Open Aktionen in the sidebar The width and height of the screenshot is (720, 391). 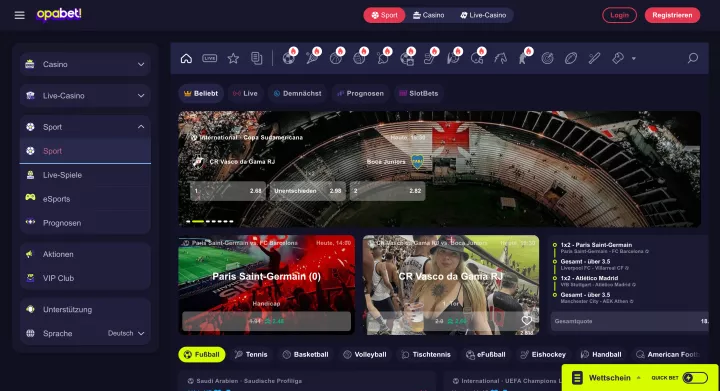point(85,254)
